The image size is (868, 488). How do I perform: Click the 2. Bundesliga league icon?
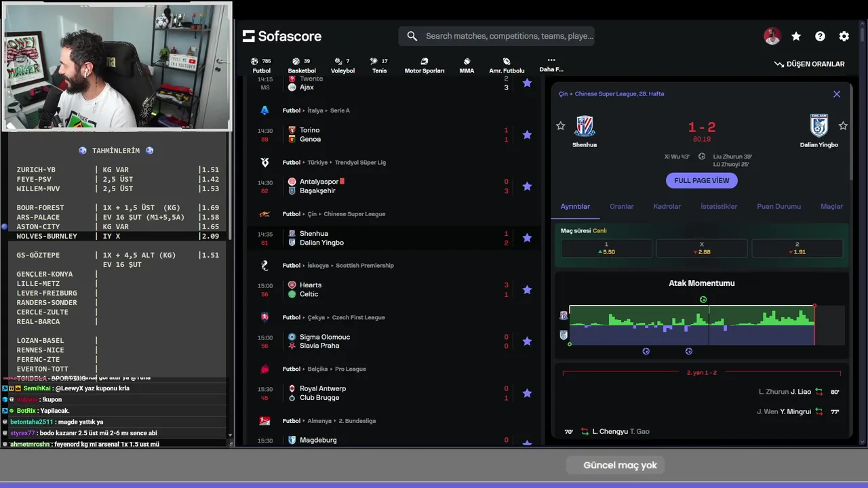(264, 421)
